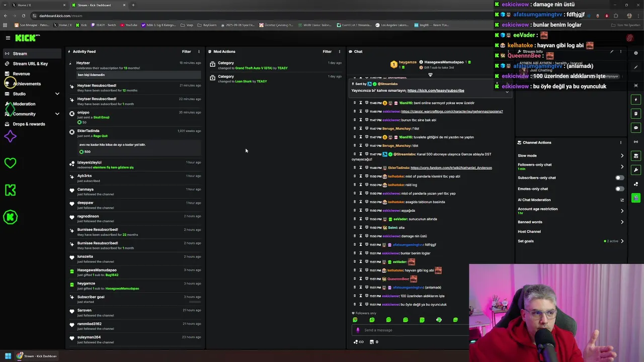Open the channel actions panel icon in right rail
644x362 pixels.
[x=636, y=156]
